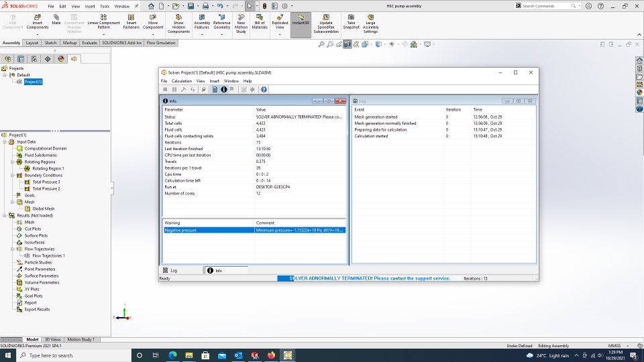Select Rotating Region 1 item
The image size is (644, 362).
[x=48, y=169]
